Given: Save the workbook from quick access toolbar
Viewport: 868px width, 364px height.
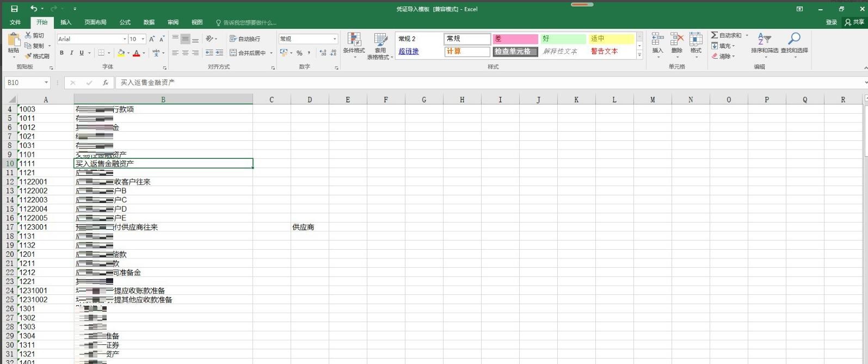Looking at the screenshot, I should (x=14, y=9).
